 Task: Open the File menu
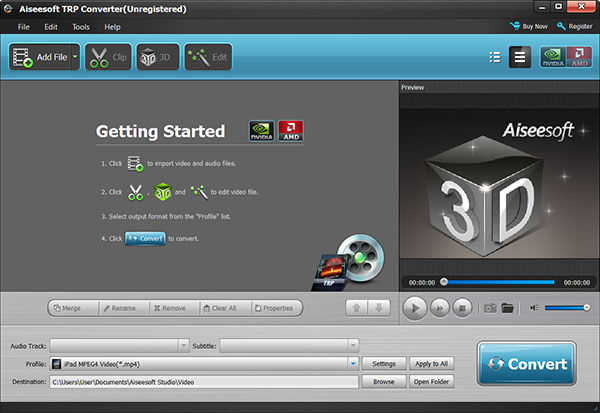23,27
